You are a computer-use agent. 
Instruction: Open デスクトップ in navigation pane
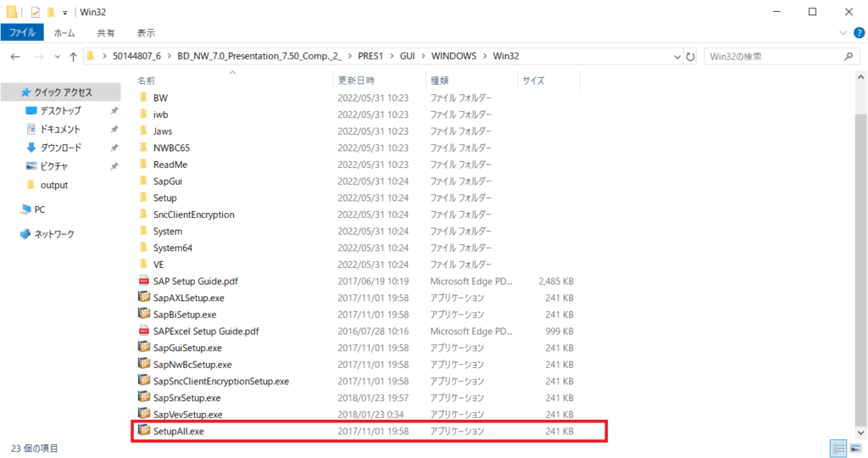(x=60, y=111)
